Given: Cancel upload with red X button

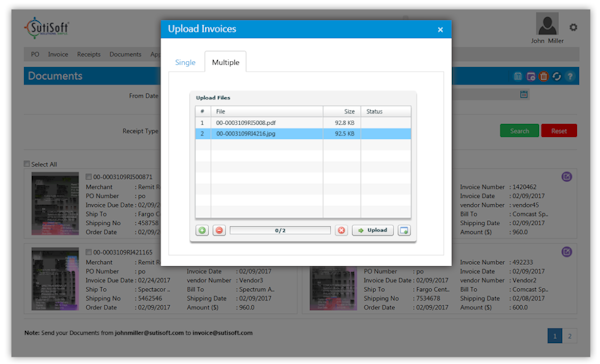Looking at the screenshot, I should (x=341, y=230).
